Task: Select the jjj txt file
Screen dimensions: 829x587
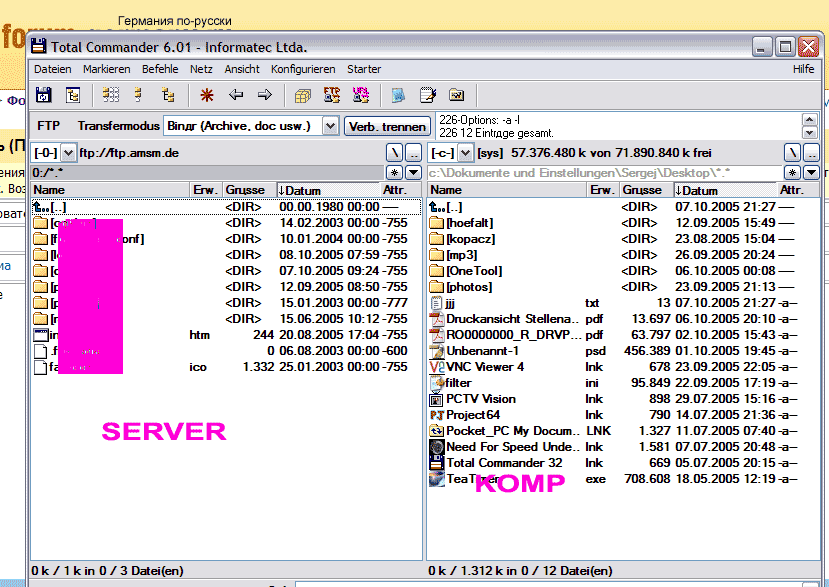Action: pyautogui.click(x=613, y=303)
